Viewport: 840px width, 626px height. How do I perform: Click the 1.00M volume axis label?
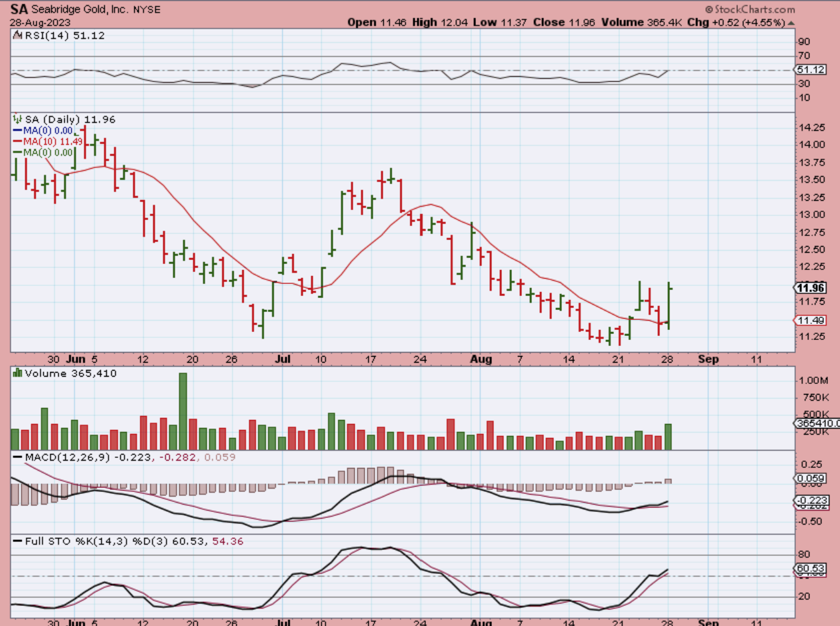[812, 380]
